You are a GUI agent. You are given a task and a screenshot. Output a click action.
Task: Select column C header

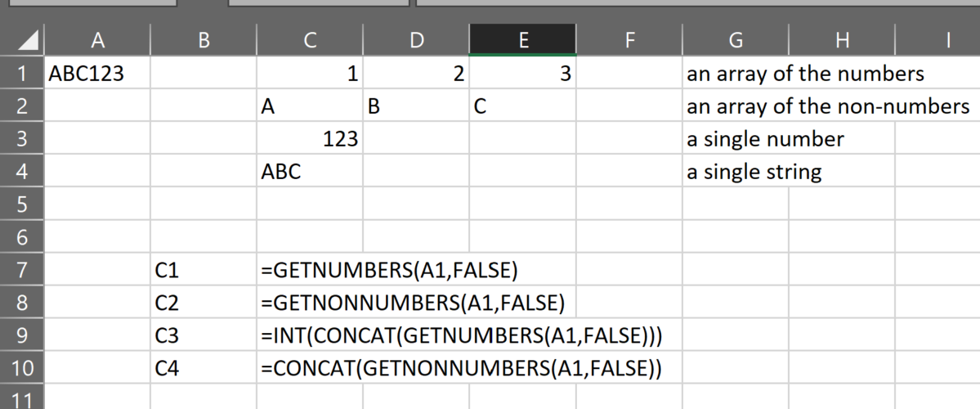click(x=309, y=40)
